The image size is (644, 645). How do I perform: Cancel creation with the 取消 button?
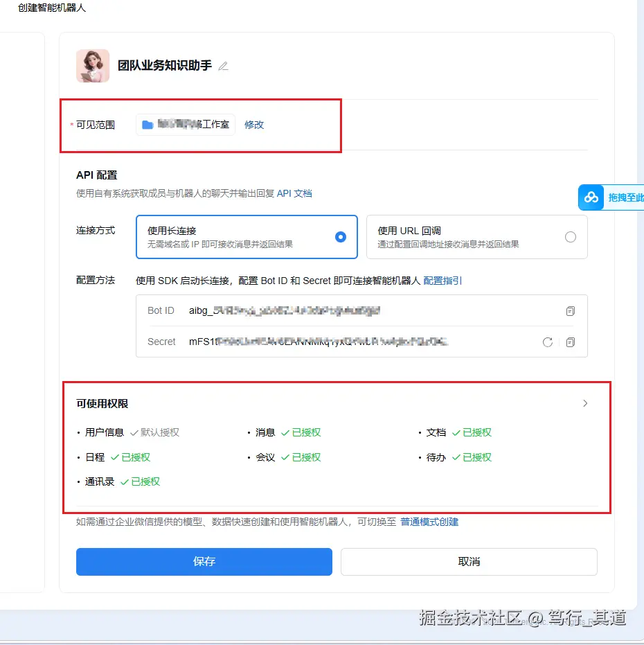point(469,562)
